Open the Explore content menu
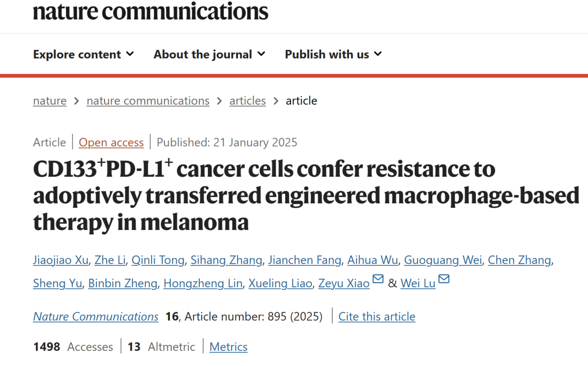 coord(84,54)
